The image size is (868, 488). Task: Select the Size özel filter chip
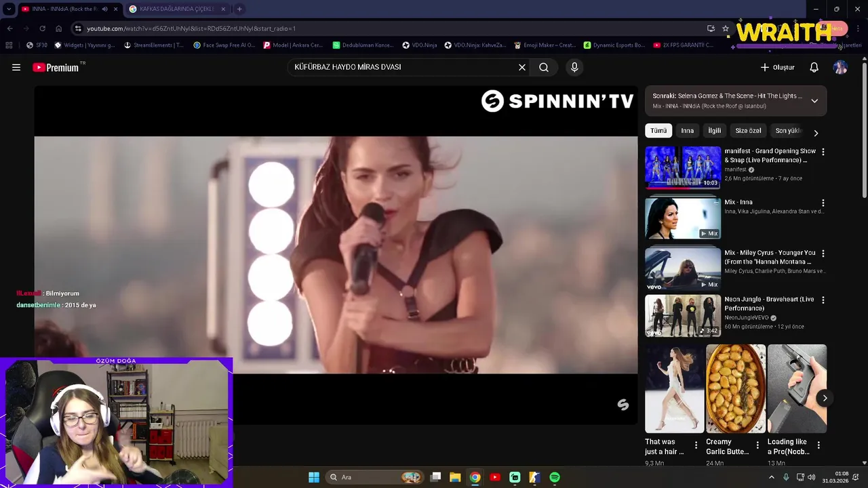(x=749, y=131)
